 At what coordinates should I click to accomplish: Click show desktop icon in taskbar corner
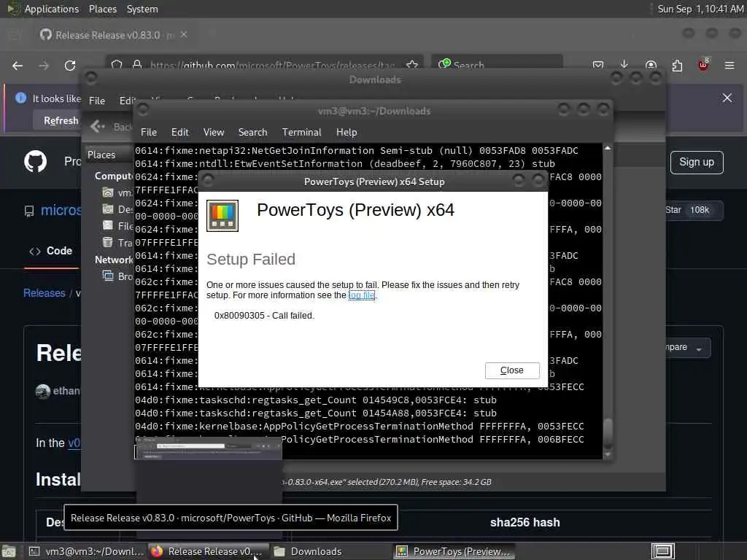tap(9, 551)
